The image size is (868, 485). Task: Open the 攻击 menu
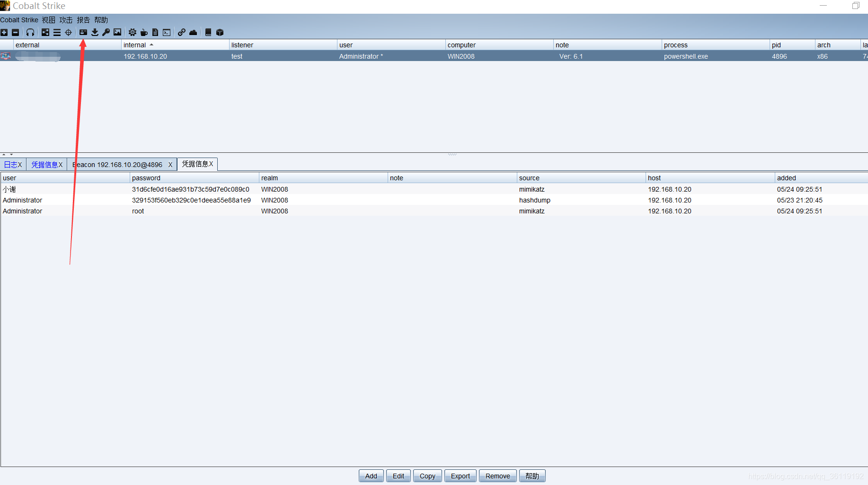click(66, 20)
